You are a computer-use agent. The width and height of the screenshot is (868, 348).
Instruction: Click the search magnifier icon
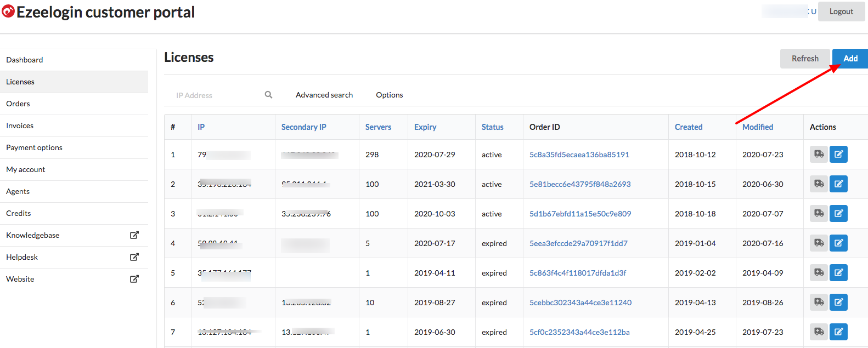(268, 95)
